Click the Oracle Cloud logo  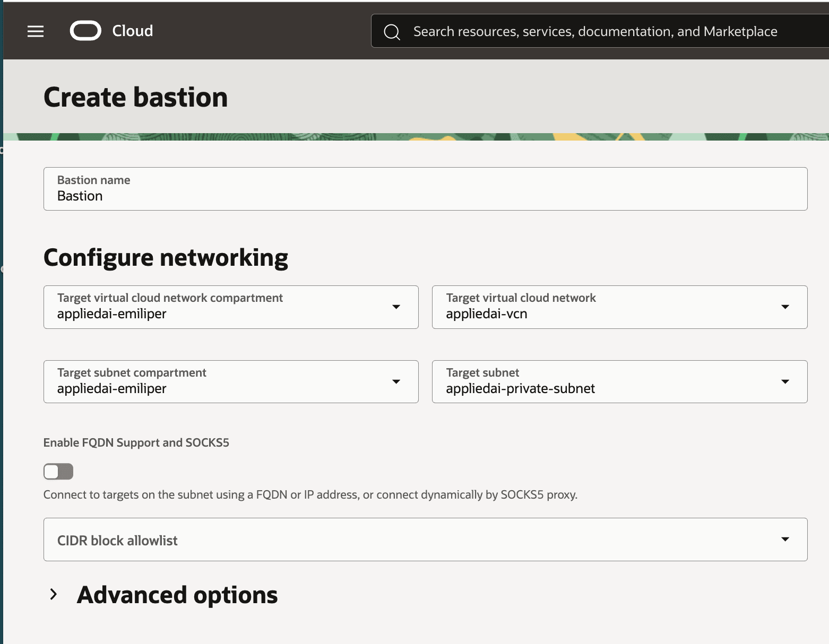[86, 31]
